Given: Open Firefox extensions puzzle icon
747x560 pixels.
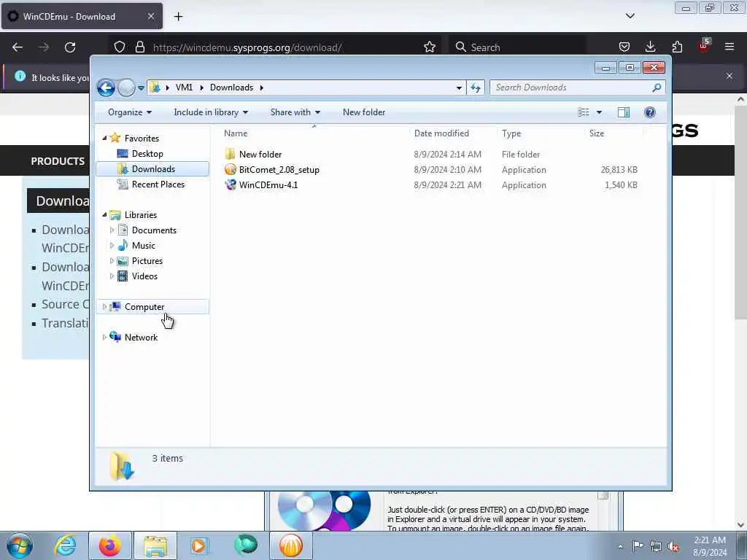Looking at the screenshot, I should tap(677, 47).
